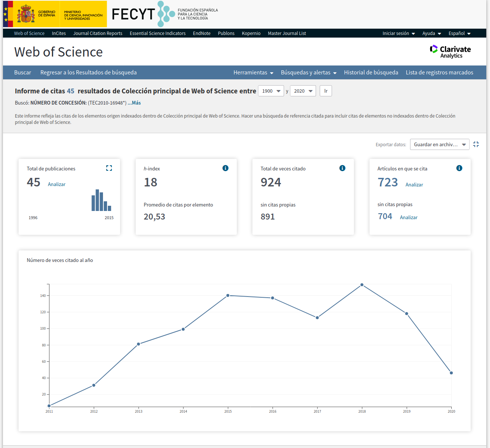Click Regresar a los Resultados de búsqueda
The height and width of the screenshot is (448, 490).
click(88, 73)
